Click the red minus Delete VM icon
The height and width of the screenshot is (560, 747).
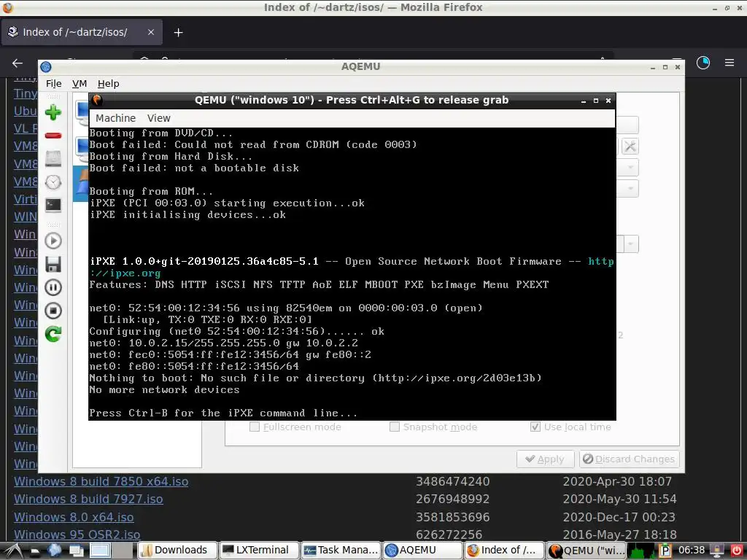53,136
